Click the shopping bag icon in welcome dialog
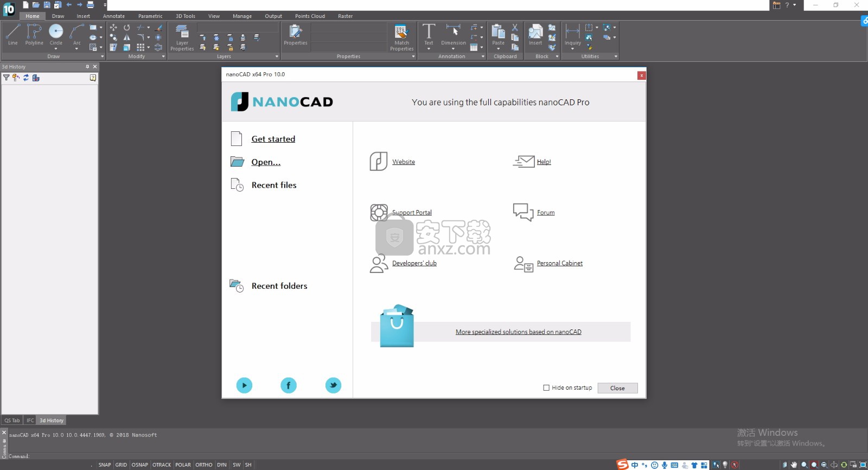This screenshot has width=868, height=470. coord(397,326)
